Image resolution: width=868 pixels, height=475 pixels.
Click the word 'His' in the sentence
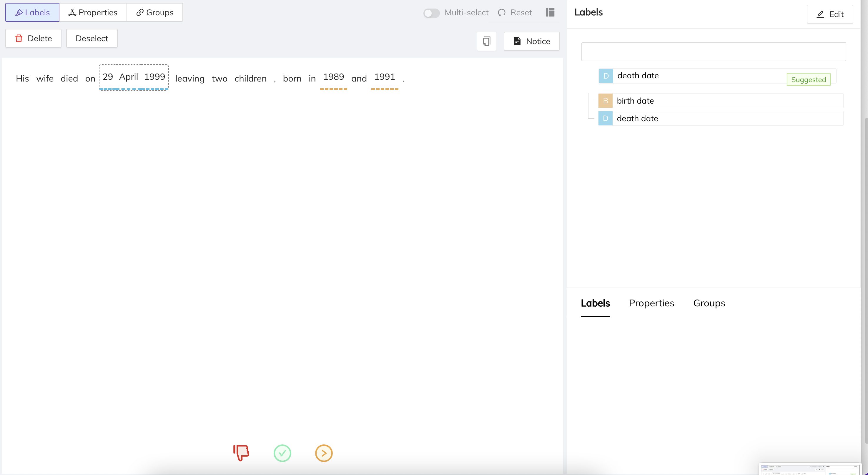tap(22, 79)
